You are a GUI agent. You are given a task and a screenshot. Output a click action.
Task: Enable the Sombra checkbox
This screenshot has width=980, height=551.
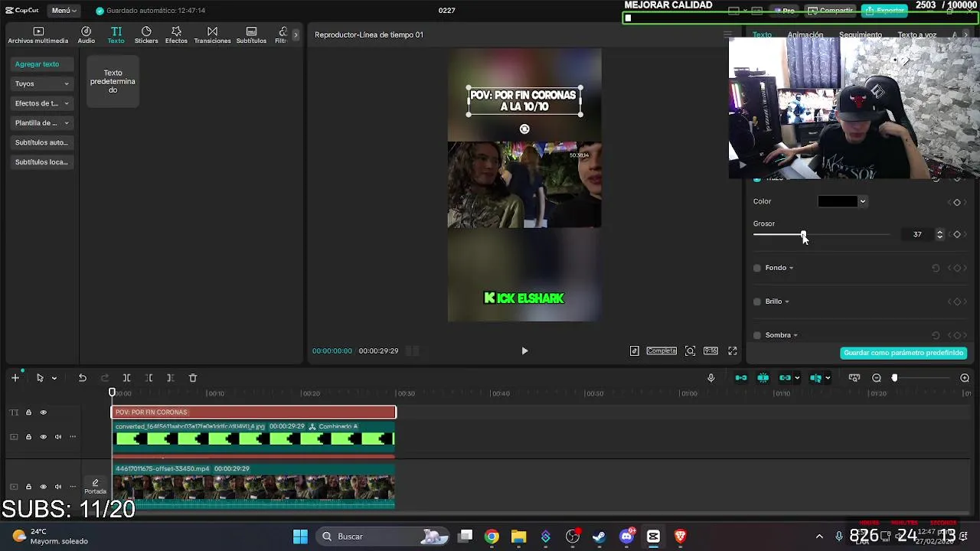[x=757, y=335]
